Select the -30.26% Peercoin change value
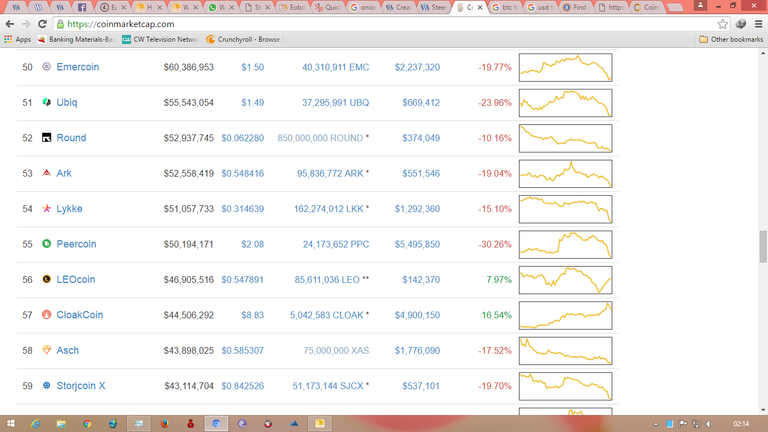Image resolution: width=768 pixels, height=432 pixels. pyautogui.click(x=495, y=244)
